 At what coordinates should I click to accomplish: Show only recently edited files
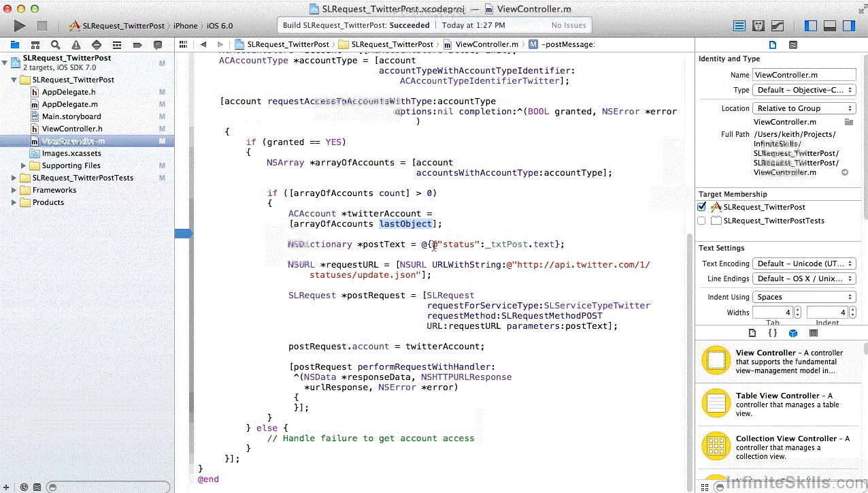(24, 487)
